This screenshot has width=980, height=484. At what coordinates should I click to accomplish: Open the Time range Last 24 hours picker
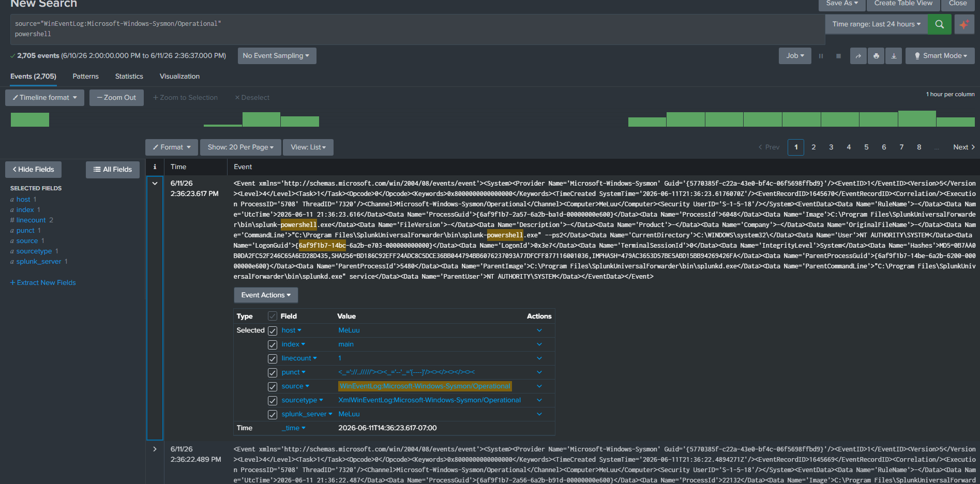tap(876, 24)
